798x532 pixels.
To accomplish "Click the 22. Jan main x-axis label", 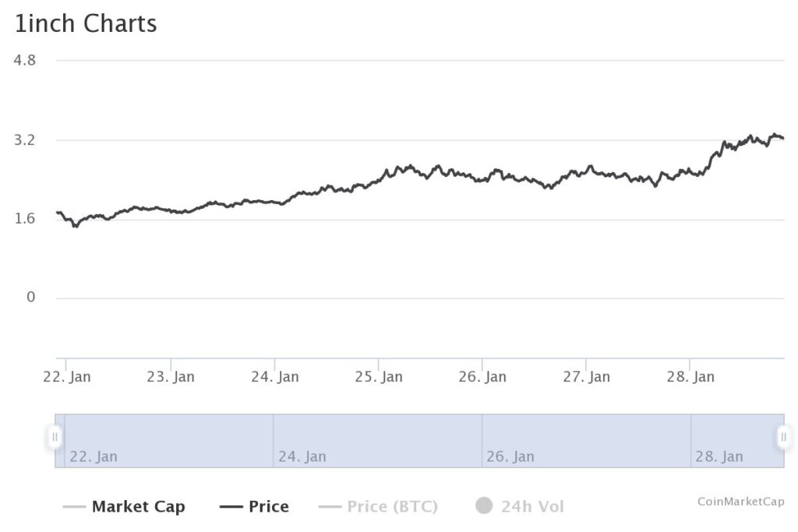I will (69, 377).
